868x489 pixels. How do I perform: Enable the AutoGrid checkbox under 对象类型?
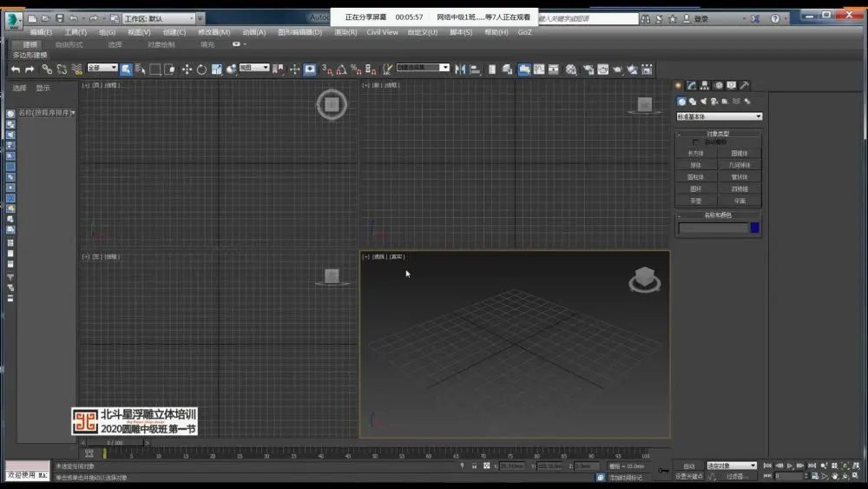[x=695, y=142]
